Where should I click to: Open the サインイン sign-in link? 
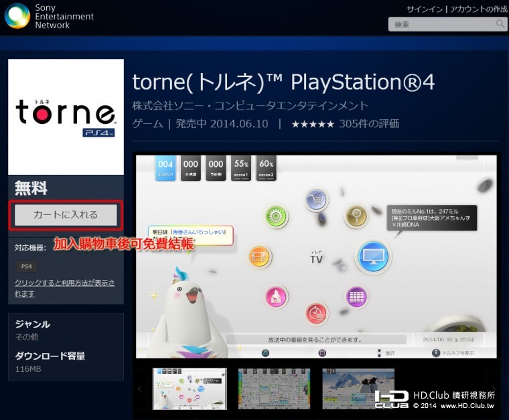[x=425, y=9]
